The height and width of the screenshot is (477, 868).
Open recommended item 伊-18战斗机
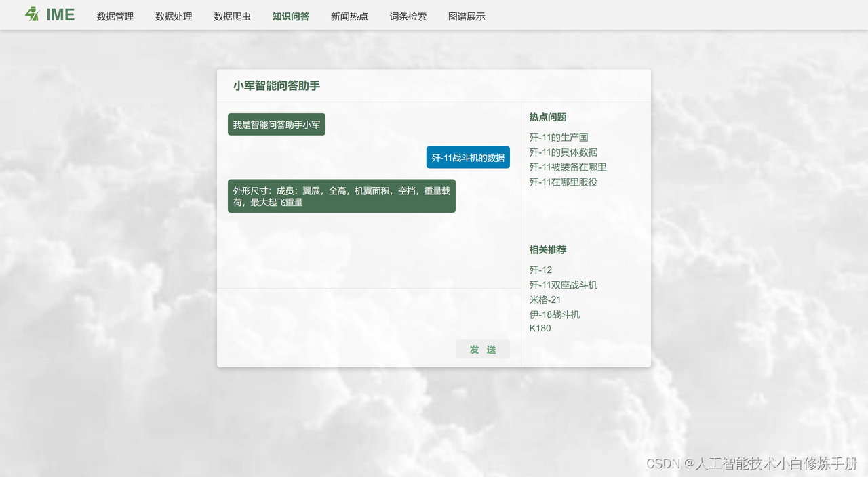click(555, 315)
